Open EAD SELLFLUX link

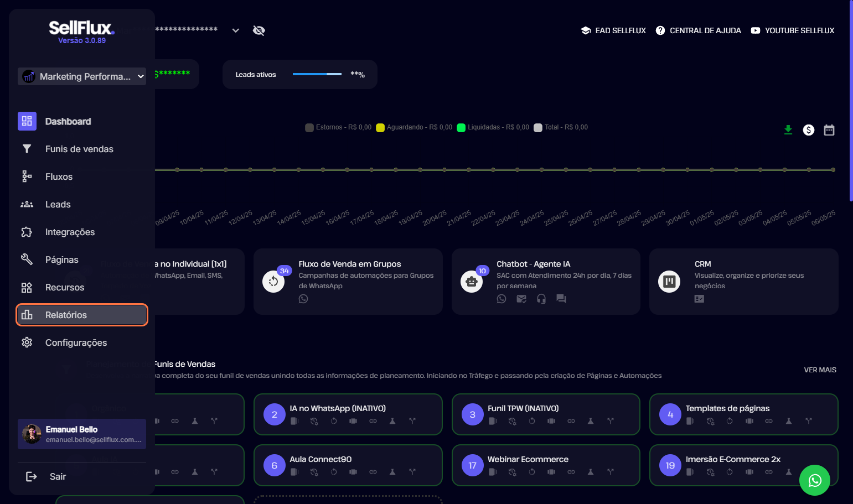click(x=613, y=30)
